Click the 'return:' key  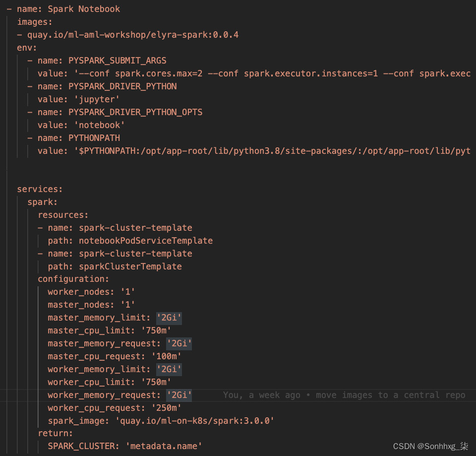(55, 434)
